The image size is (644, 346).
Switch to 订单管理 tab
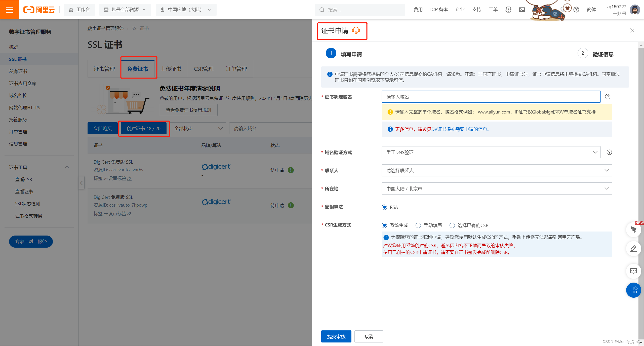click(236, 69)
